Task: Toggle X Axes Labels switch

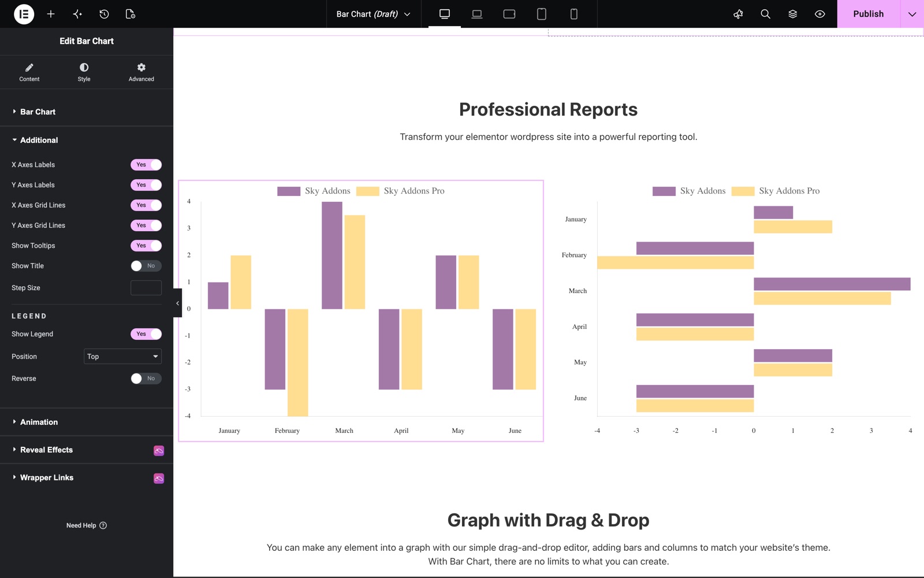Action: click(x=146, y=165)
